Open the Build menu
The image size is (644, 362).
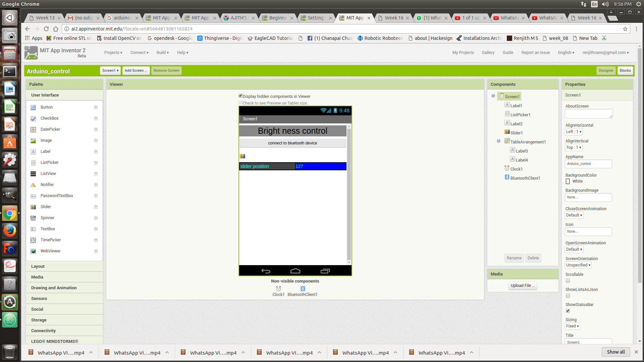[163, 53]
